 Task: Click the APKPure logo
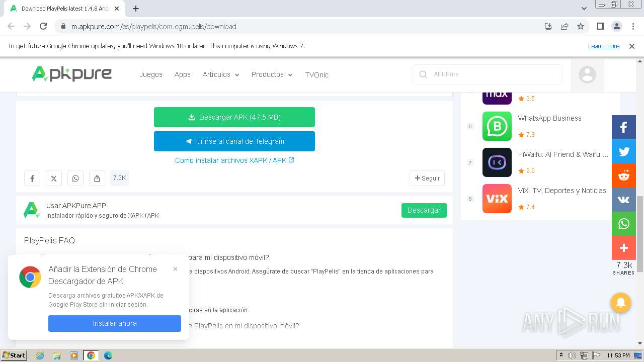coord(72,74)
